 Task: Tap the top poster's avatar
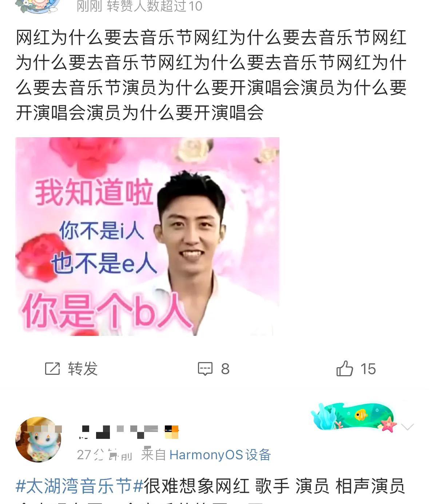click(x=38, y=6)
